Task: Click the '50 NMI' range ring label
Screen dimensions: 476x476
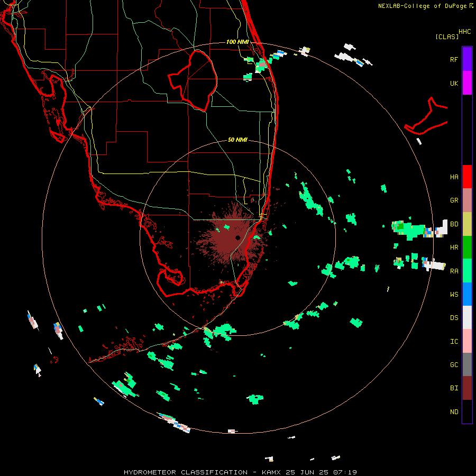Action: [x=237, y=140]
